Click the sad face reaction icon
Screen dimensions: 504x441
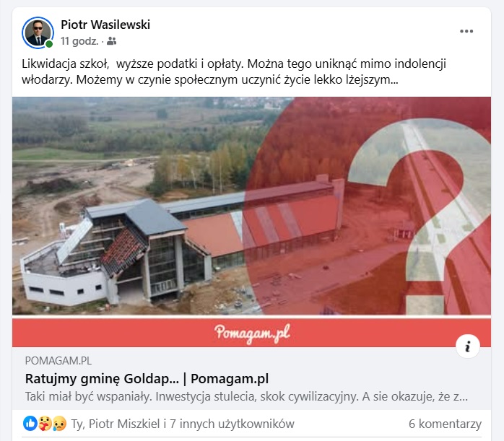click(x=59, y=424)
